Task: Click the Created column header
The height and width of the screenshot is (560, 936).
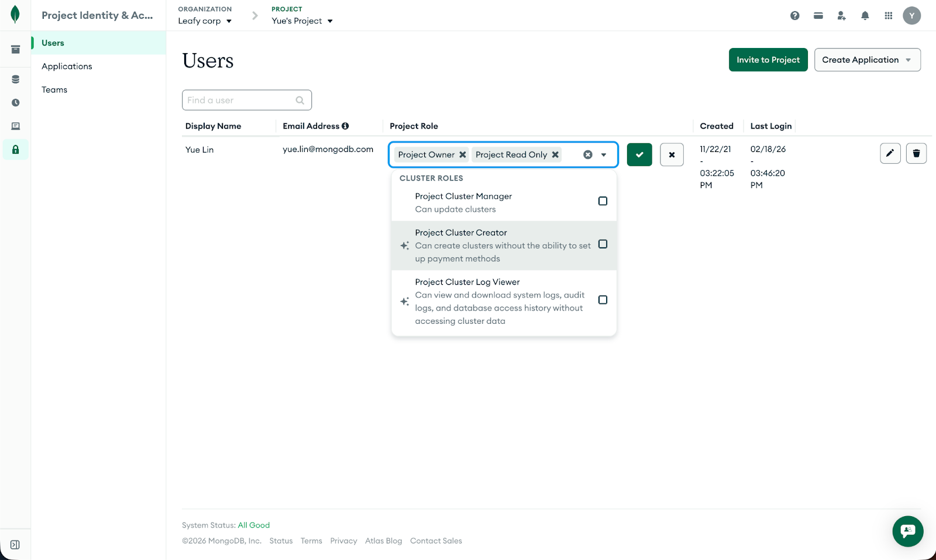Action: [x=717, y=126]
